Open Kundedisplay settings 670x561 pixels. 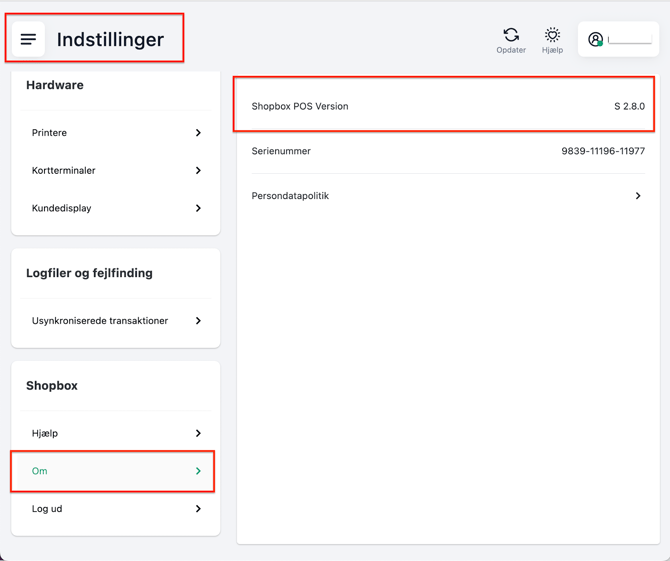(62, 209)
